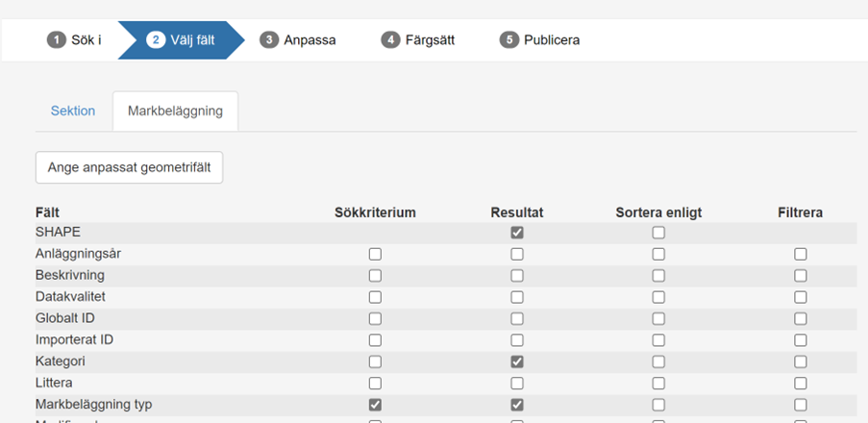
Task: Disable Sökkriterium for Markbeläggning typ
Action: click(375, 405)
